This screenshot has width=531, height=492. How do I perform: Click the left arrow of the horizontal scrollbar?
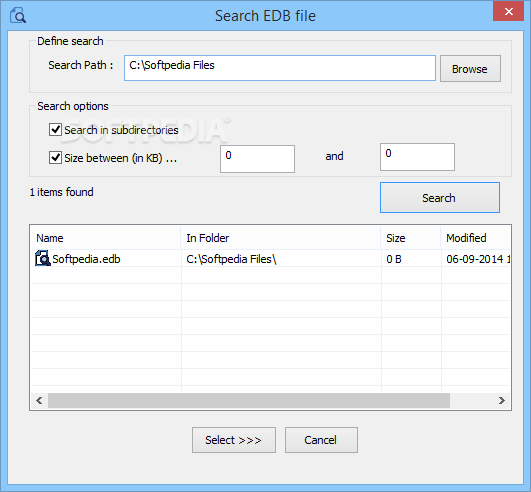point(39,401)
